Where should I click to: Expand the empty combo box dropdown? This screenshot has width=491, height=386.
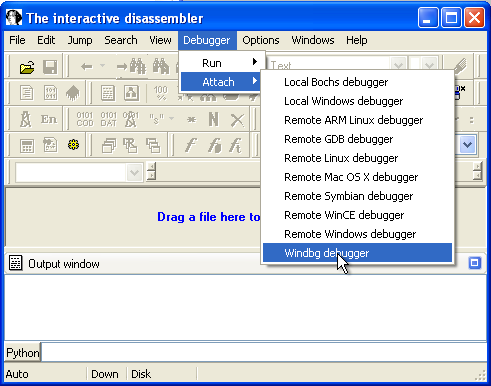pos(134,173)
